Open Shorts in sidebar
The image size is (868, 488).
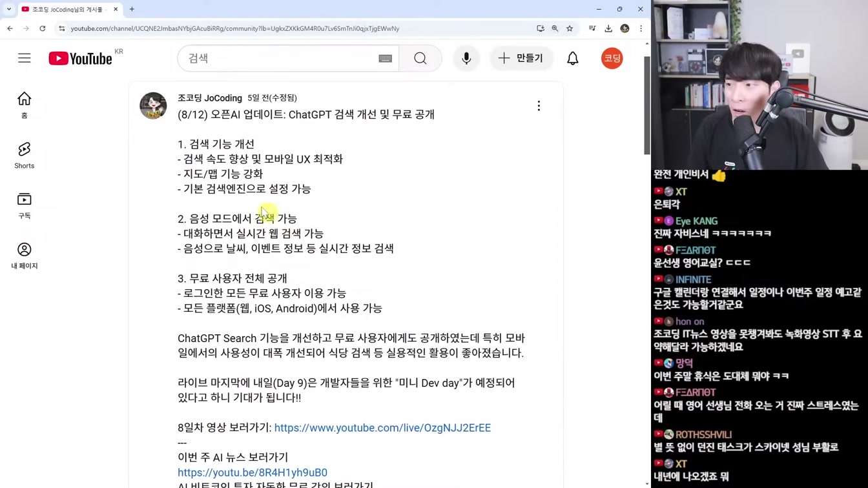25,156
